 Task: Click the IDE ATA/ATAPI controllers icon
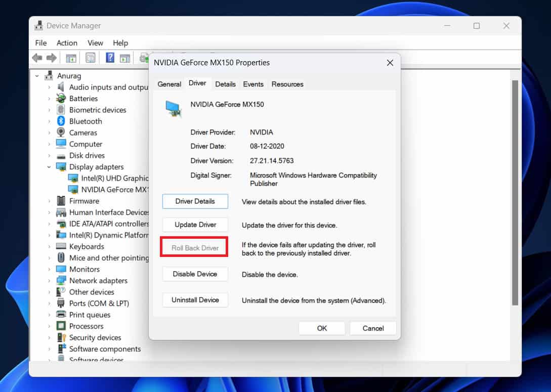coord(61,224)
